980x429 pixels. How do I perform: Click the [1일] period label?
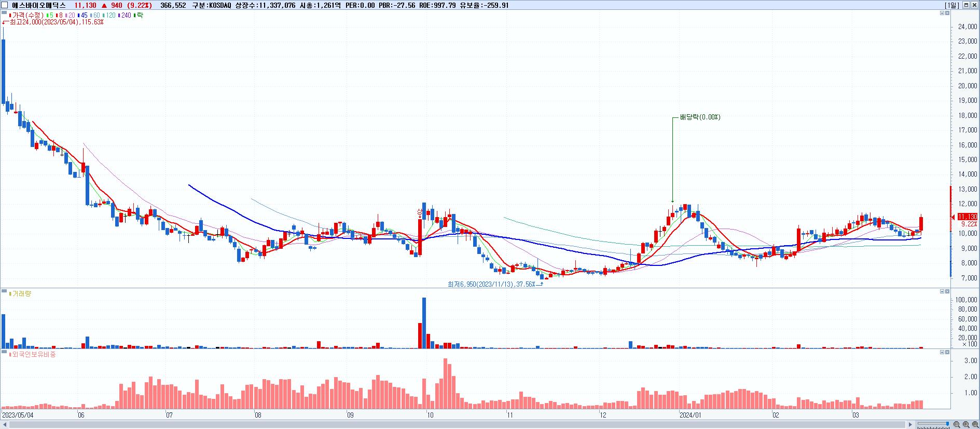pyautogui.click(x=952, y=5)
